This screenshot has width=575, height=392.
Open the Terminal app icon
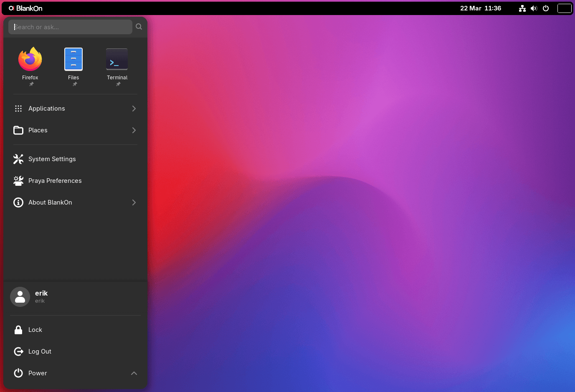117,59
